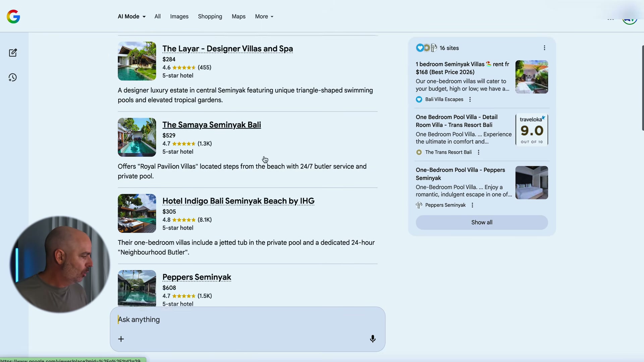
Task: Click the plus attach icon in Ask box
Action: pos(121,339)
